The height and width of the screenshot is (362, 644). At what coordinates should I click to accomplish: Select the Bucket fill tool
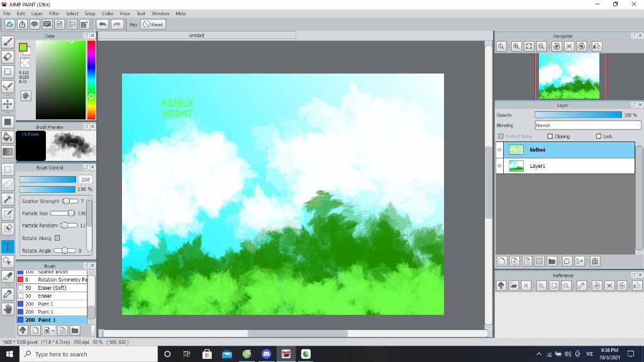click(8, 136)
